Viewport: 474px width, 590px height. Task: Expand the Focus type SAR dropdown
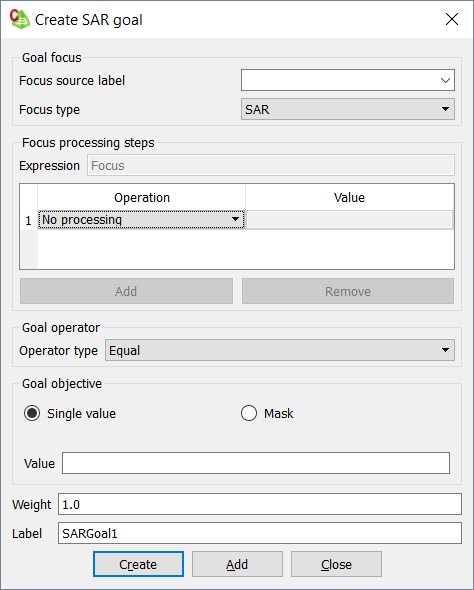[x=348, y=109]
